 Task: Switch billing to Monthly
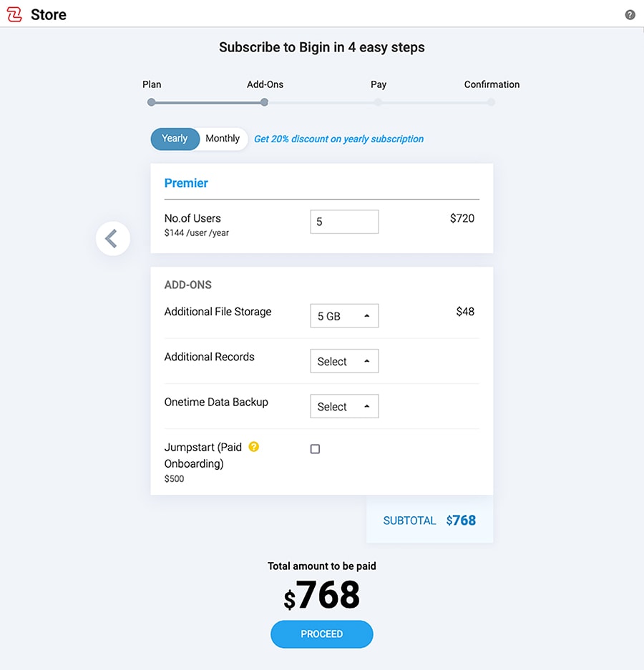(222, 138)
